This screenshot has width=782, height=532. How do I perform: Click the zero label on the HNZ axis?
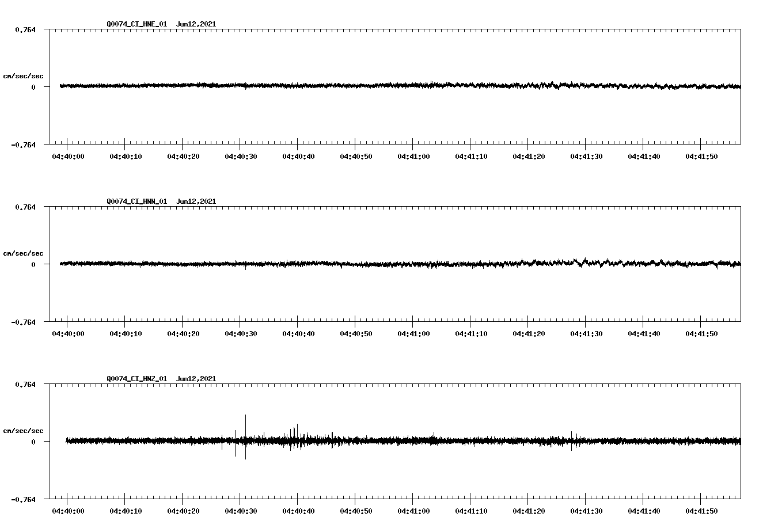point(33,442)
